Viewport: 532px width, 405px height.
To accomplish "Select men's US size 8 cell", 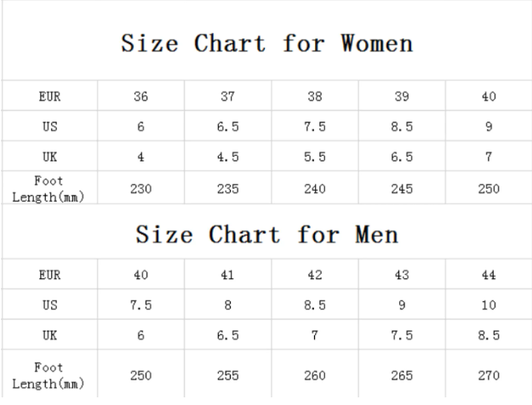I will pos(227,305).
